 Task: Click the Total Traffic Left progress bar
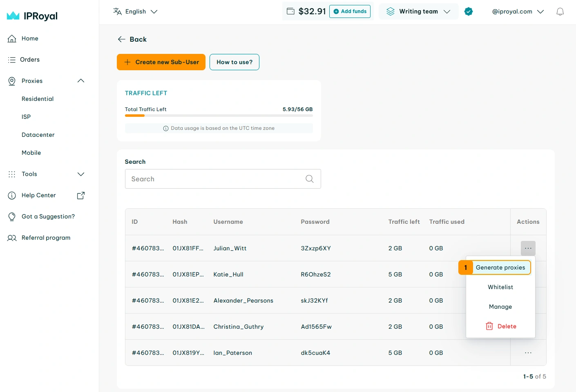point(219,116)
